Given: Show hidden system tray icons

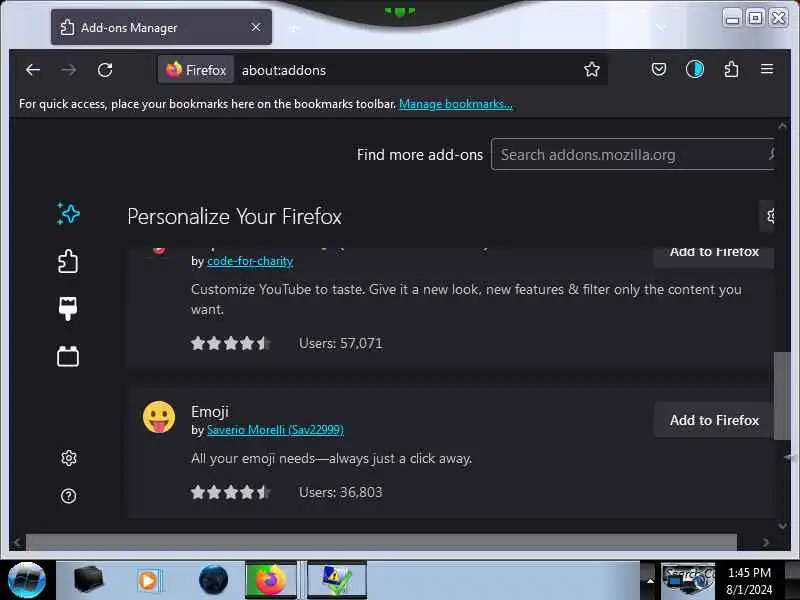Looking at the screenshot, I should coord(650,580).
